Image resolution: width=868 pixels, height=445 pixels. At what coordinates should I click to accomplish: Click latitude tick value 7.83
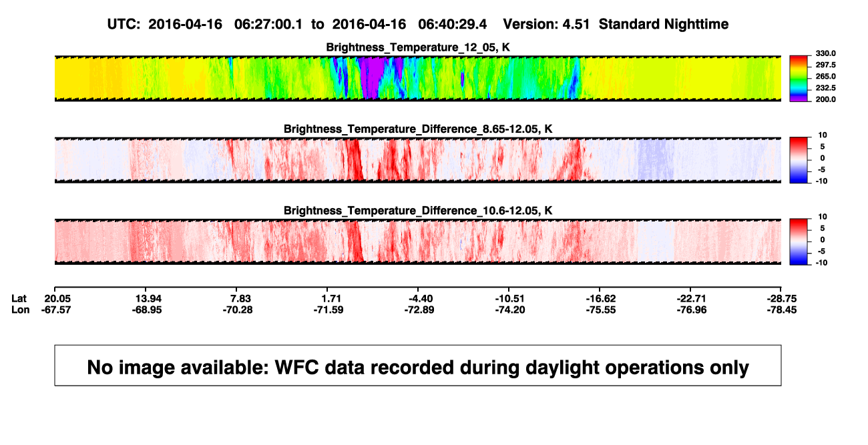[x=240, y=298]
